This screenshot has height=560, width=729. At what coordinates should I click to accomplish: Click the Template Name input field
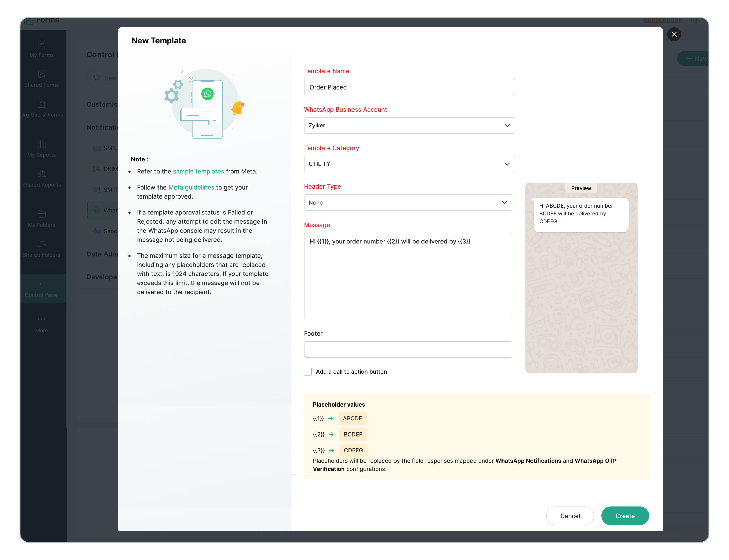pyautogui.click(x=409, y=87)
